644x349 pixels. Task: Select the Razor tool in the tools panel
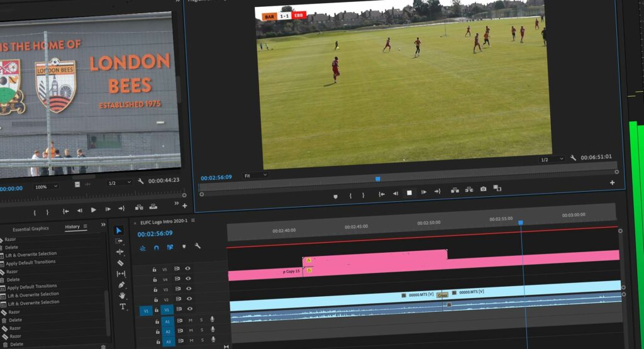[x=120, y=263]
